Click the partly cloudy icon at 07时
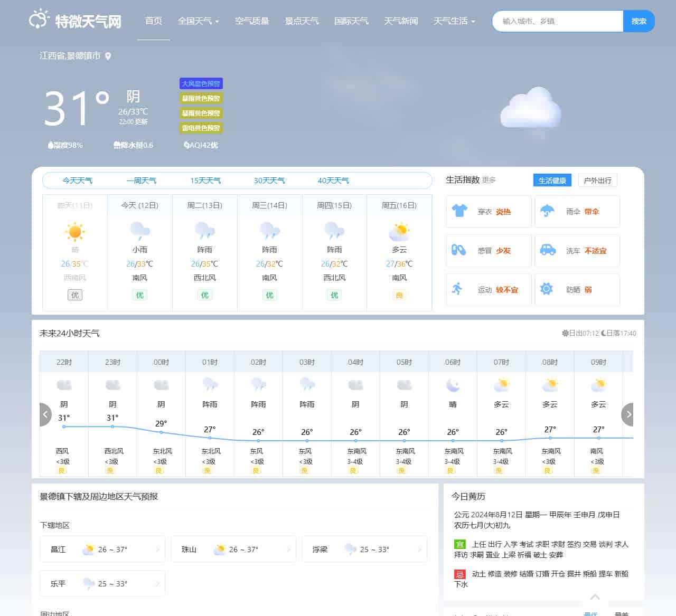Screen dimensions: 676x616 coord(501,385)
